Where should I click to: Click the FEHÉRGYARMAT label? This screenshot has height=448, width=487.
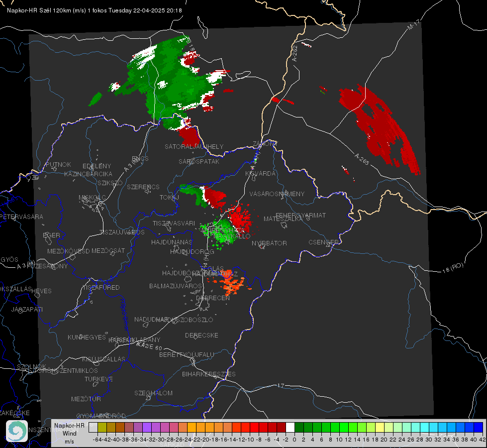300,215
